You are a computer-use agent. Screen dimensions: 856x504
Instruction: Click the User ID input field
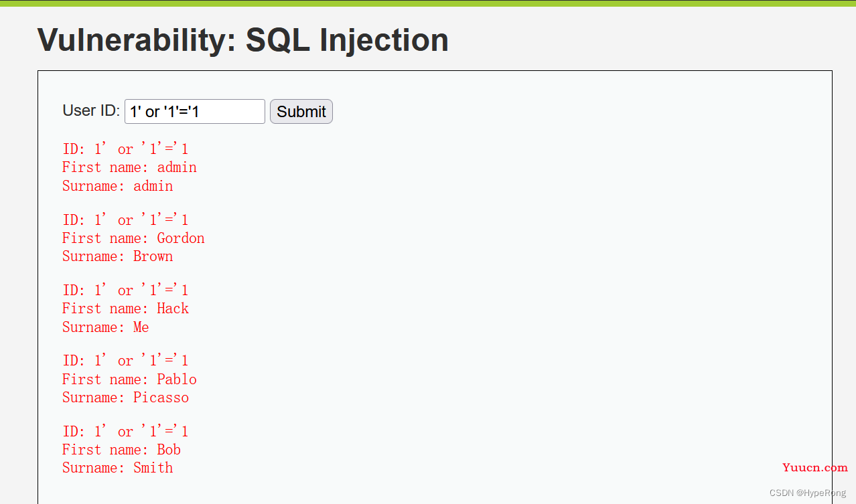195,111
